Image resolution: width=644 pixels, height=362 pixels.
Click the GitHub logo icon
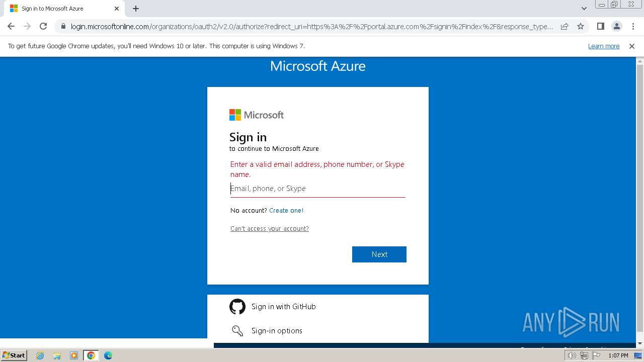click(237, 307)
